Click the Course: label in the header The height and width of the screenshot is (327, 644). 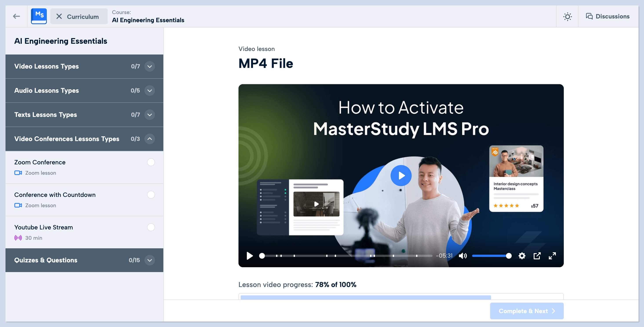[121, 12]
